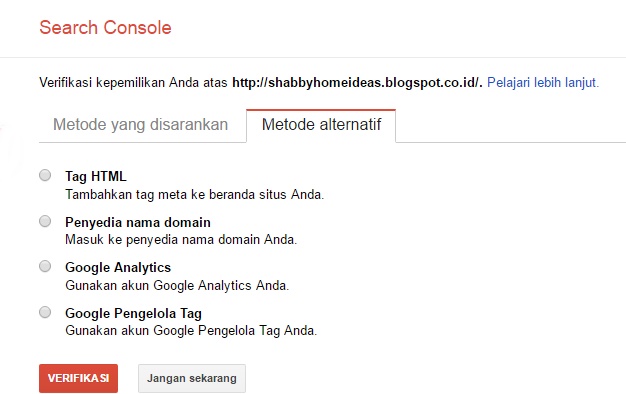Screen dimensions: 626x394
Task: Click the red VERIFIKASI button
Action: 78,378
